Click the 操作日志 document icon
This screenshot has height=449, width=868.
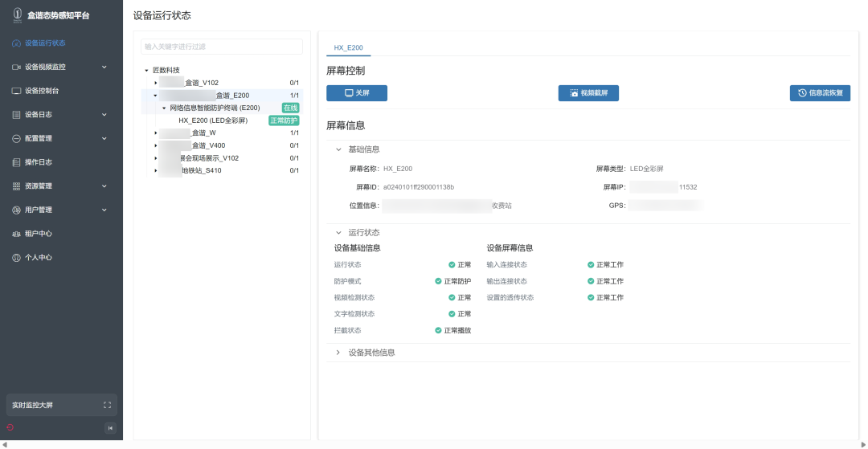(x=16, y=162)
